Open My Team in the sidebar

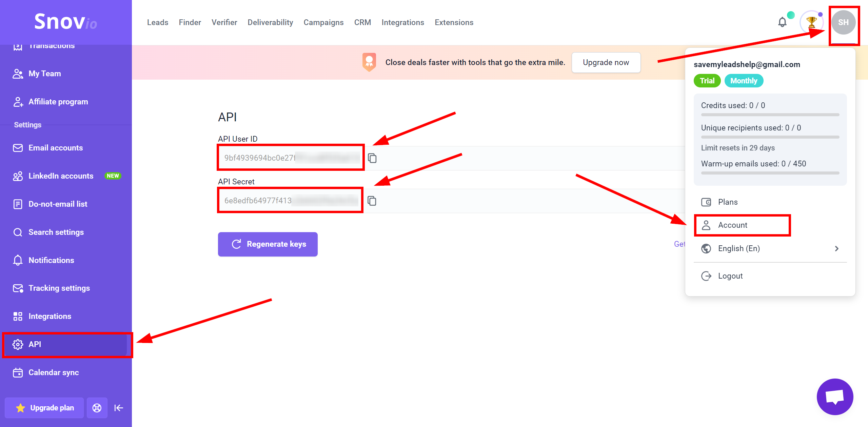pos(66,74)
